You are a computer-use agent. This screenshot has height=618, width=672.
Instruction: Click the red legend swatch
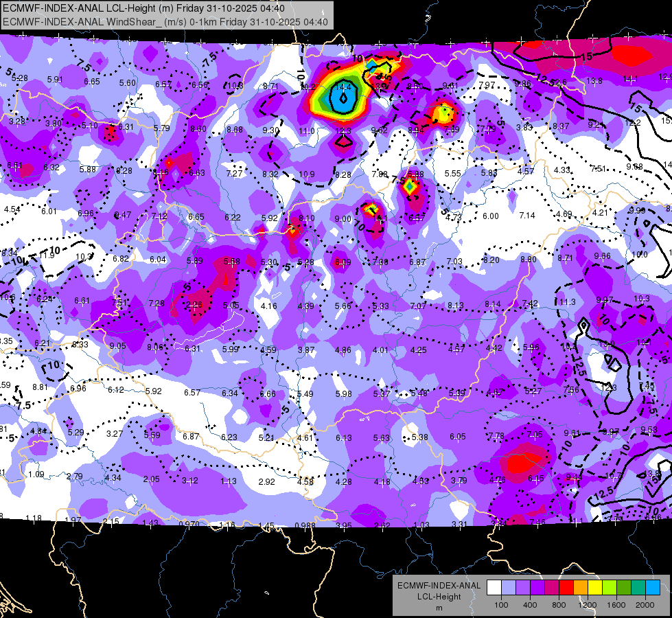(566, 588)
